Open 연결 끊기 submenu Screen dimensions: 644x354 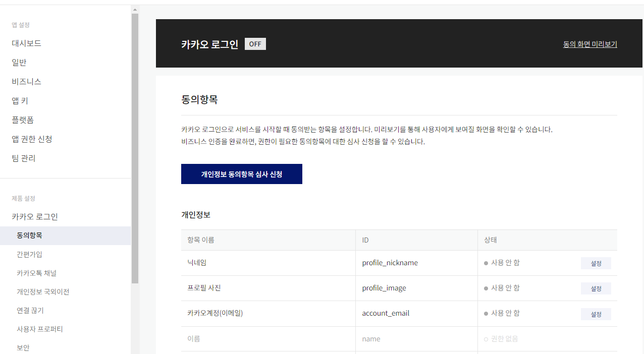[x=30, y=310]
